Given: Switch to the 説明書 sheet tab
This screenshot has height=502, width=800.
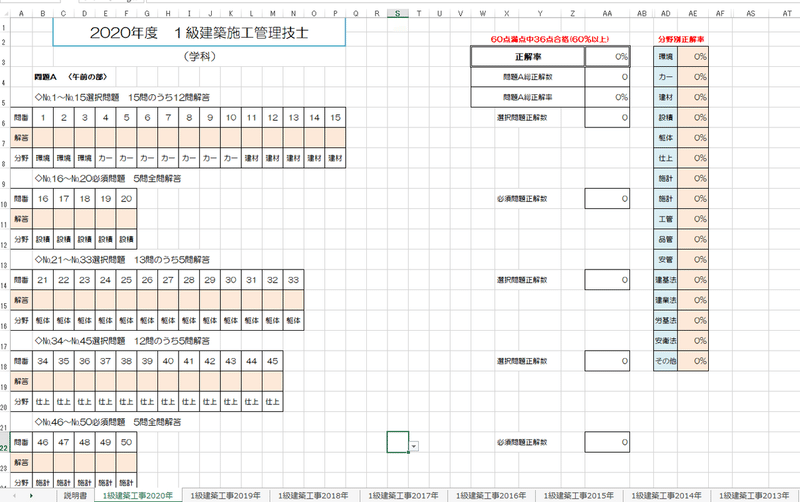Looking at the screenshot, I should (75, 496).
